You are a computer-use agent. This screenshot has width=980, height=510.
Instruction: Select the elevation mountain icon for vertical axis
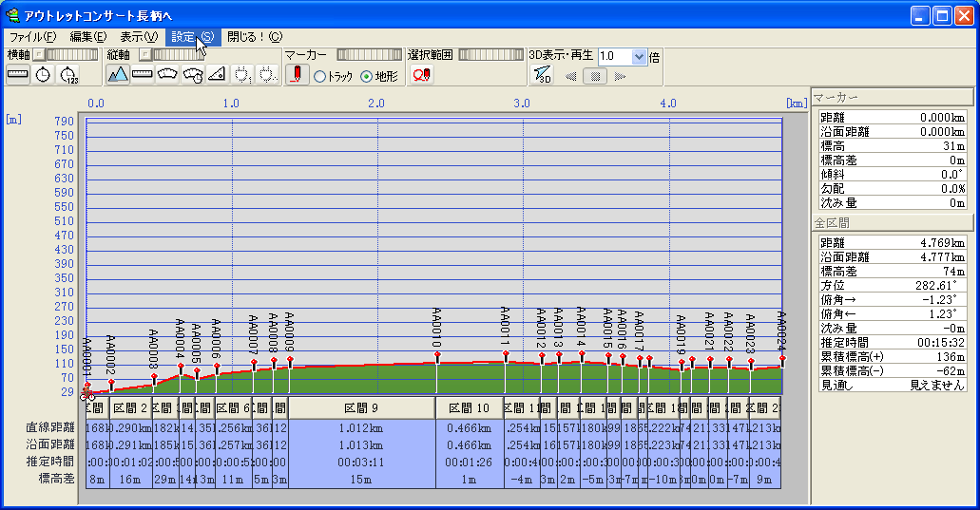[x=118, y=75]
